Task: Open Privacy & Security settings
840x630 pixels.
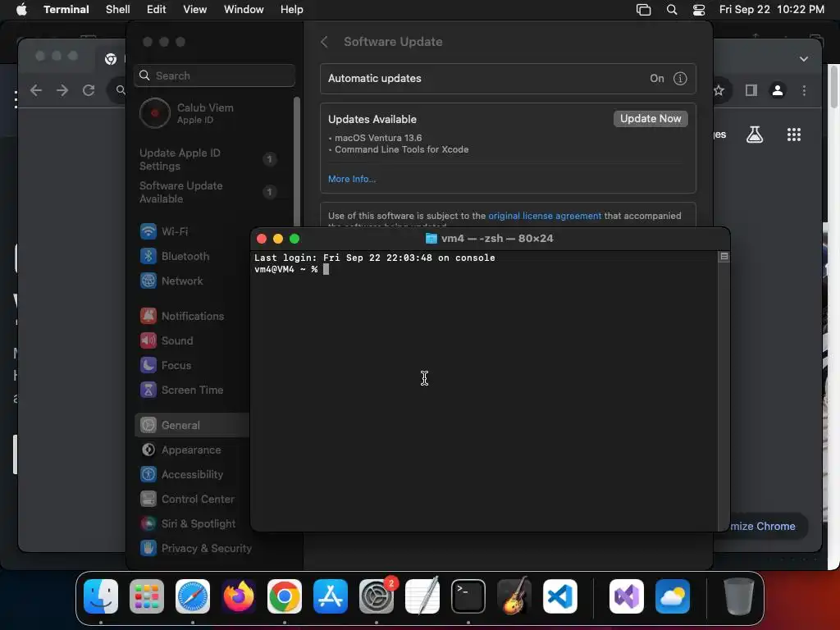Action: click(x=195, y=549)
